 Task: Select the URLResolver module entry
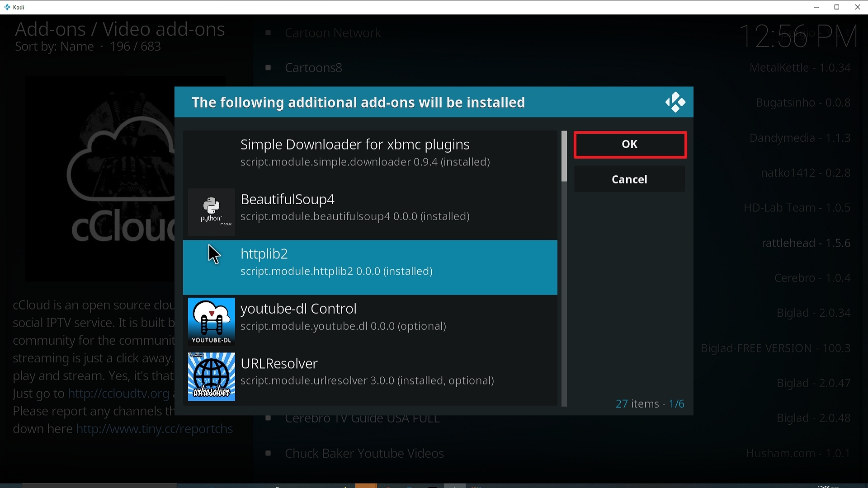point(370,377)
